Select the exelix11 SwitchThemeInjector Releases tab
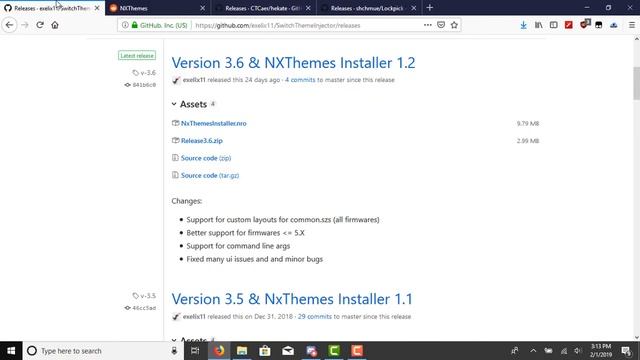 click(x=52, y=8)
